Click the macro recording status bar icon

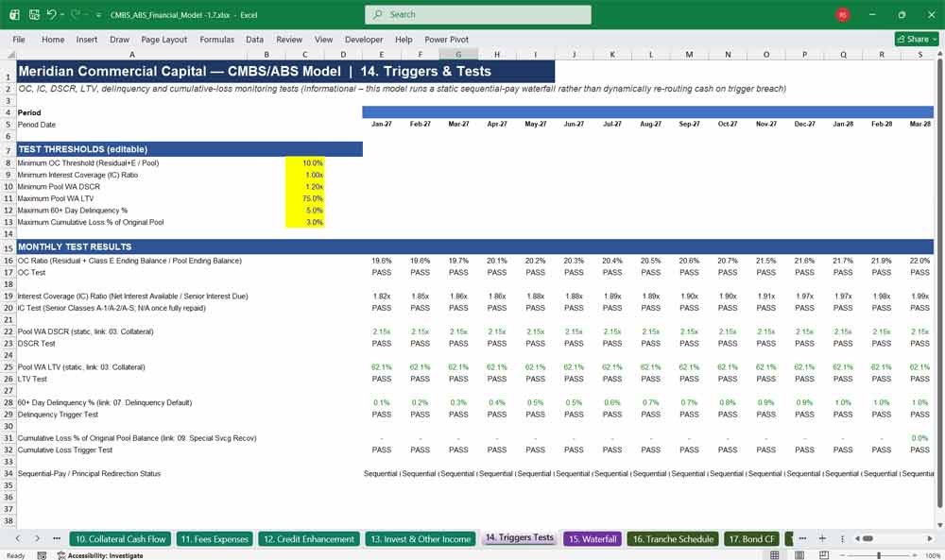pos(42,556)
